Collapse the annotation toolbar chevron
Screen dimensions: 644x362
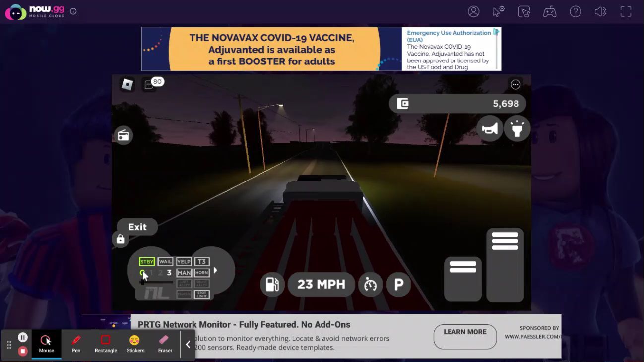(x=188, y=345)
